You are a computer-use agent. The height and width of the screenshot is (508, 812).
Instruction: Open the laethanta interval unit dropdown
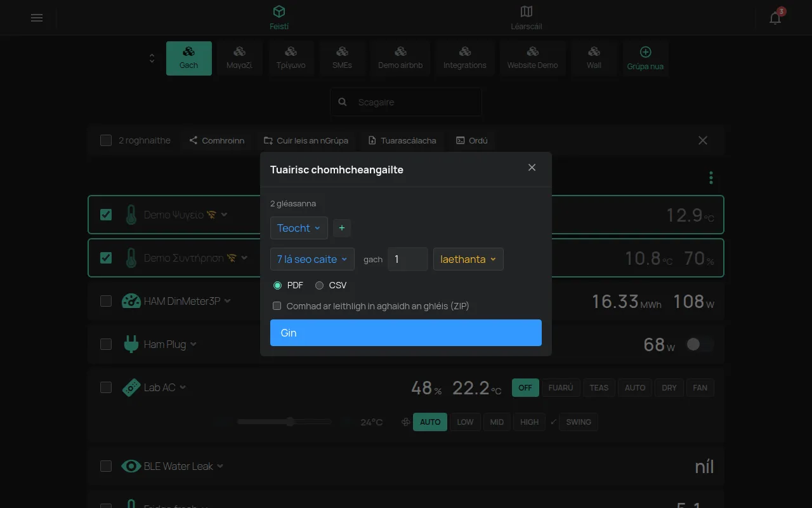pos(468,259)
